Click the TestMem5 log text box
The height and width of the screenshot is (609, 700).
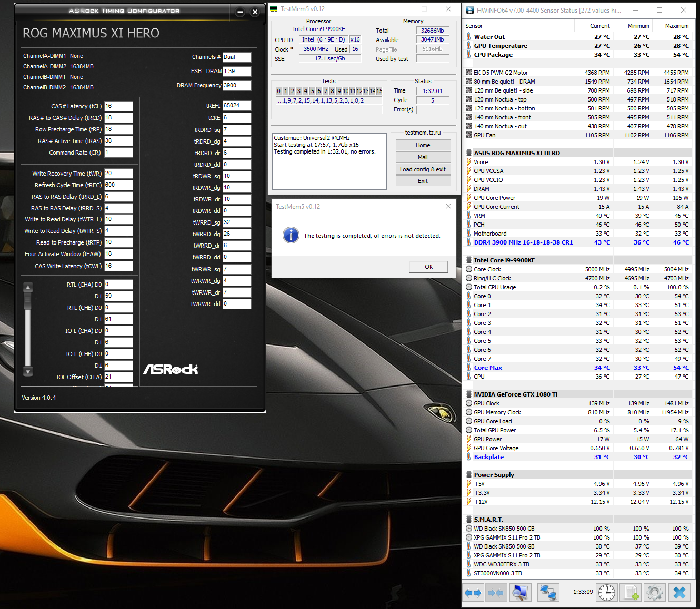coord(329,161)
